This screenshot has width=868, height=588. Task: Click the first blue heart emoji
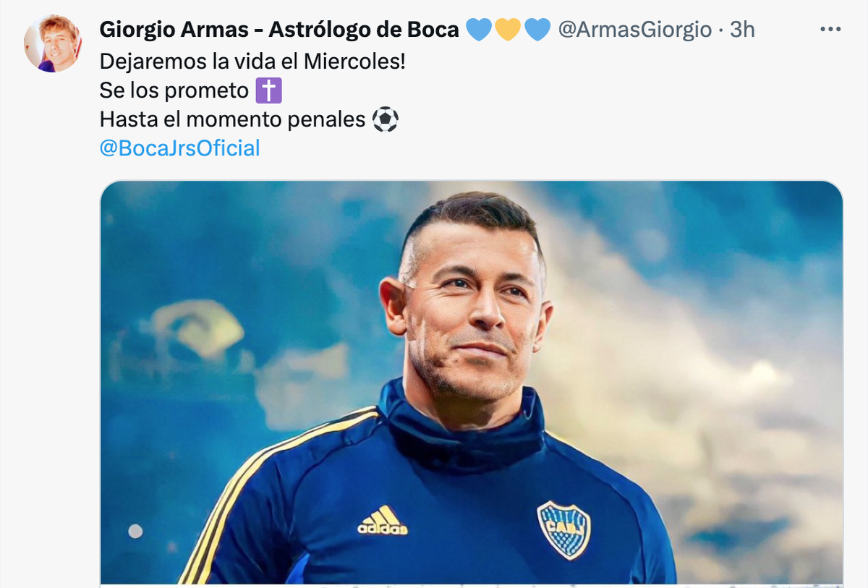[x=479, y=30]
